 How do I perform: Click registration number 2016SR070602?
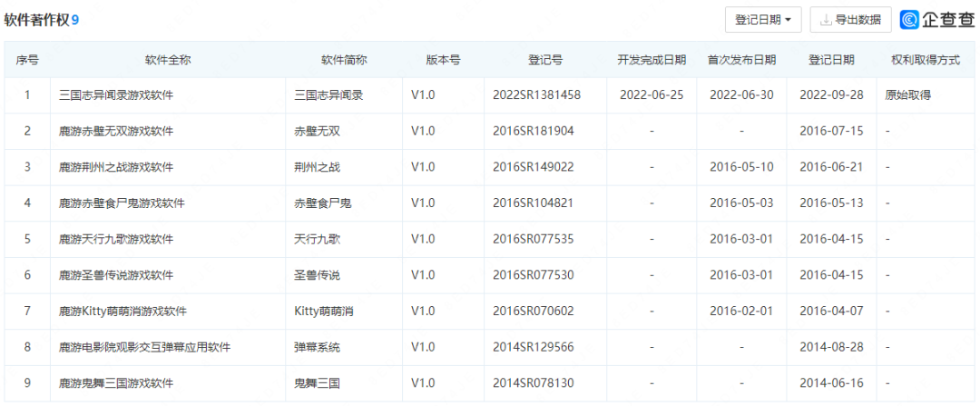point(534,311)
